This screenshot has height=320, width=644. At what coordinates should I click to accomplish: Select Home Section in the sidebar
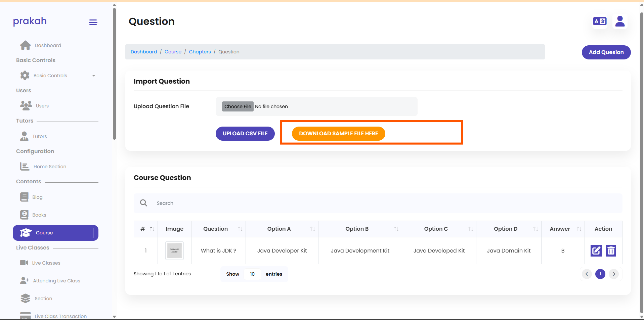tap(50, 167)
